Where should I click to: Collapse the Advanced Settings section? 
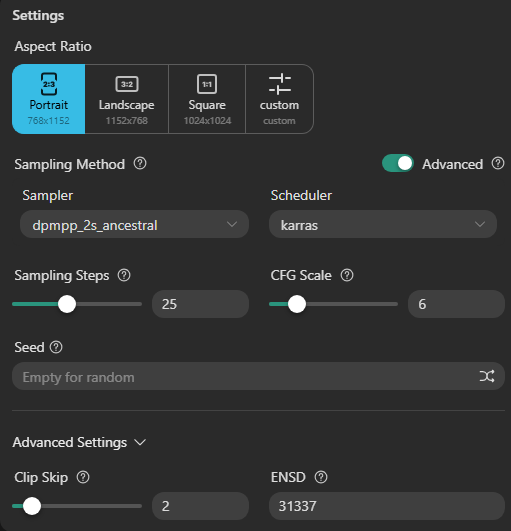(79, 442)
